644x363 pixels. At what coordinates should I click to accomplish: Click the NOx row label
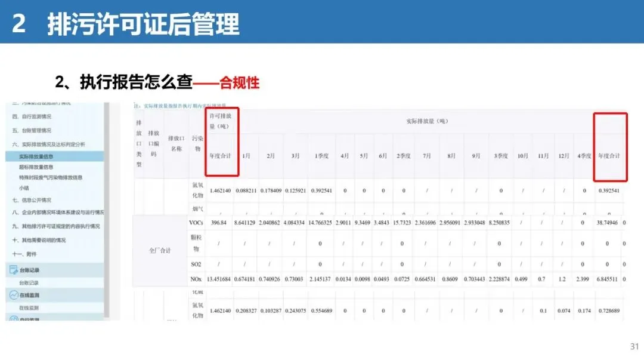(196, 279)
